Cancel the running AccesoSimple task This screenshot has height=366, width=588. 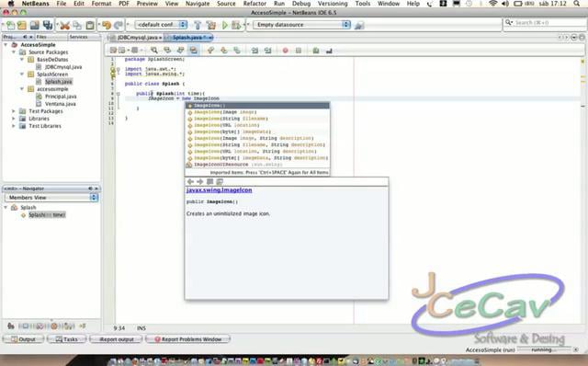(x=576, y=349)
